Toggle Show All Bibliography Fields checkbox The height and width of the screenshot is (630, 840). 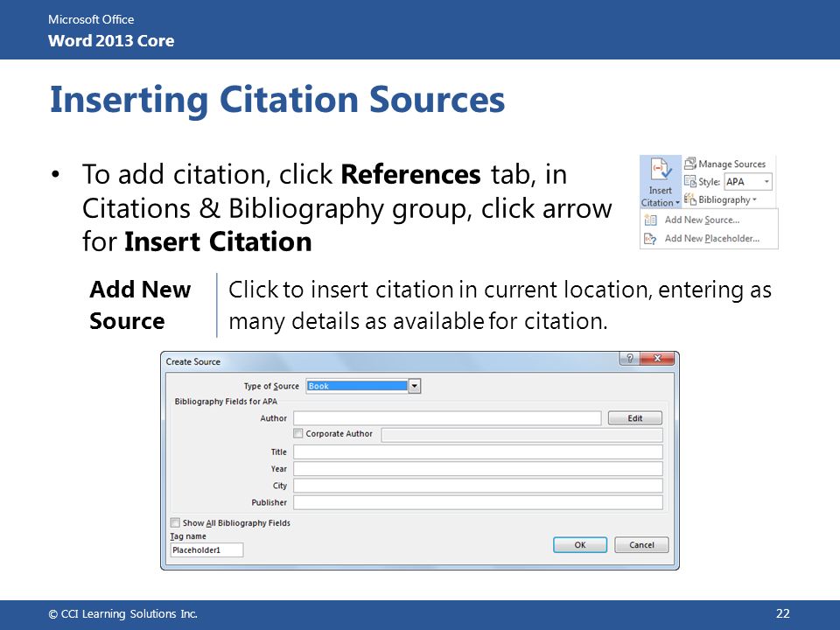[x=175, y=522]
